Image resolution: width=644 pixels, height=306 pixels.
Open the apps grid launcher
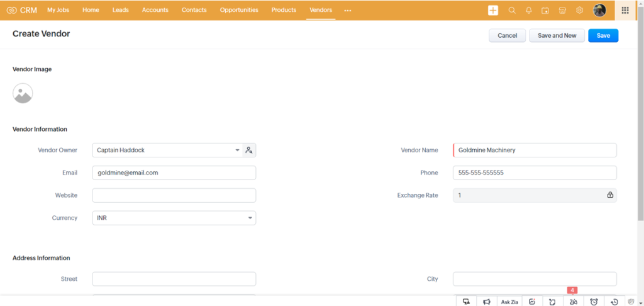click(x=625, y=10)
